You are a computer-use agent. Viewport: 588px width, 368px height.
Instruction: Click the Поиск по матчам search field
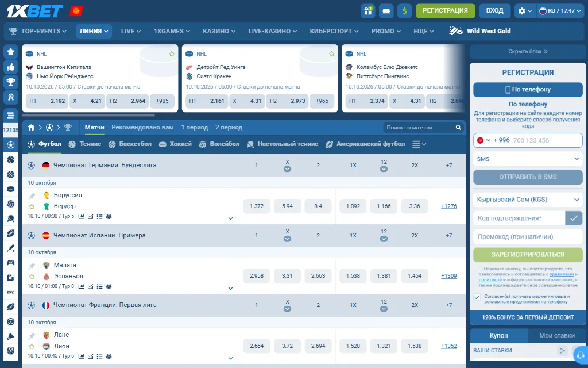[419, 128]
